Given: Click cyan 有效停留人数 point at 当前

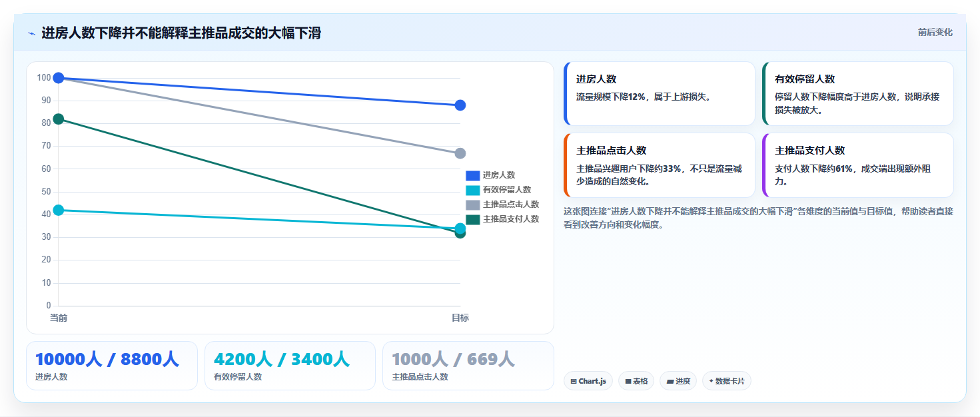Looking at the screenshot, I should point(59,210).
